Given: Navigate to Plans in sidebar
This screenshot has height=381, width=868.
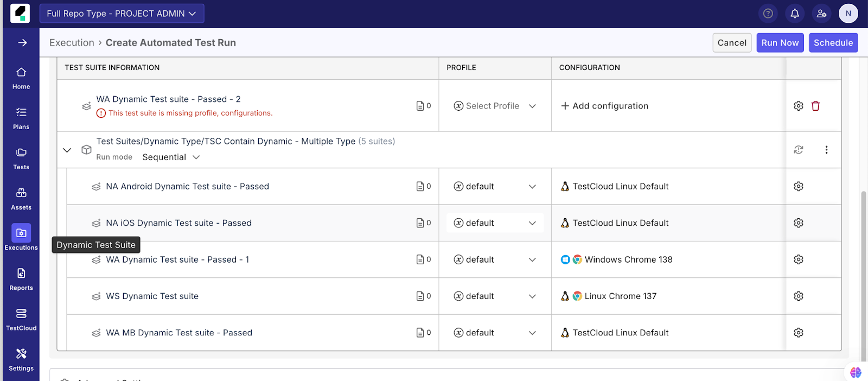Looking at the screenshot, I should pyautogui.click(x=21, y=118).
